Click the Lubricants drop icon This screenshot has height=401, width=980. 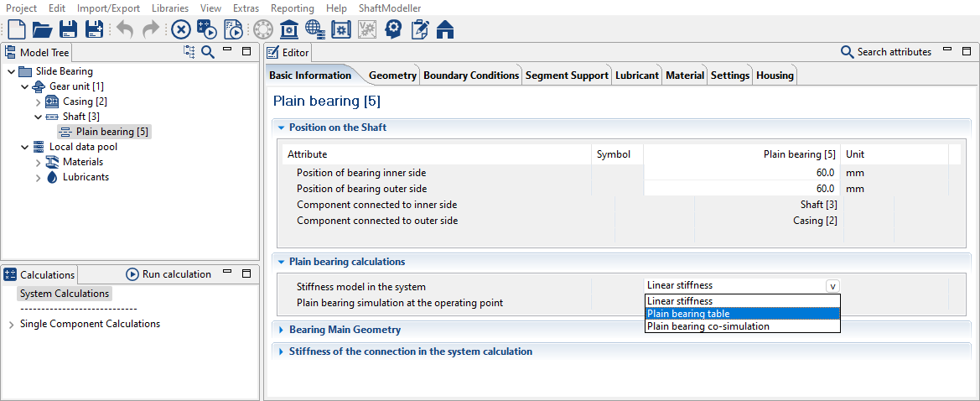click(53, 177)
